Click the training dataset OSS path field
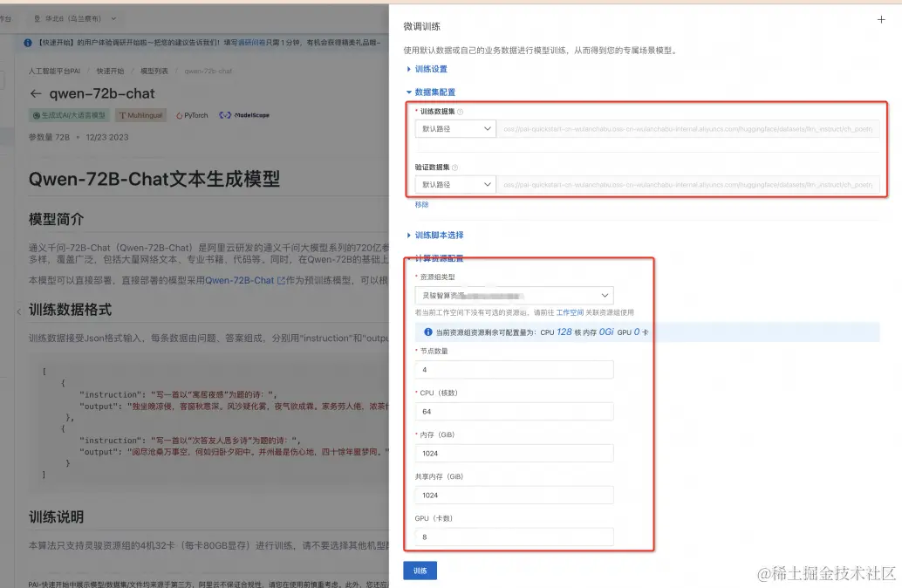902x588 pixels. (x=688, y=129)
